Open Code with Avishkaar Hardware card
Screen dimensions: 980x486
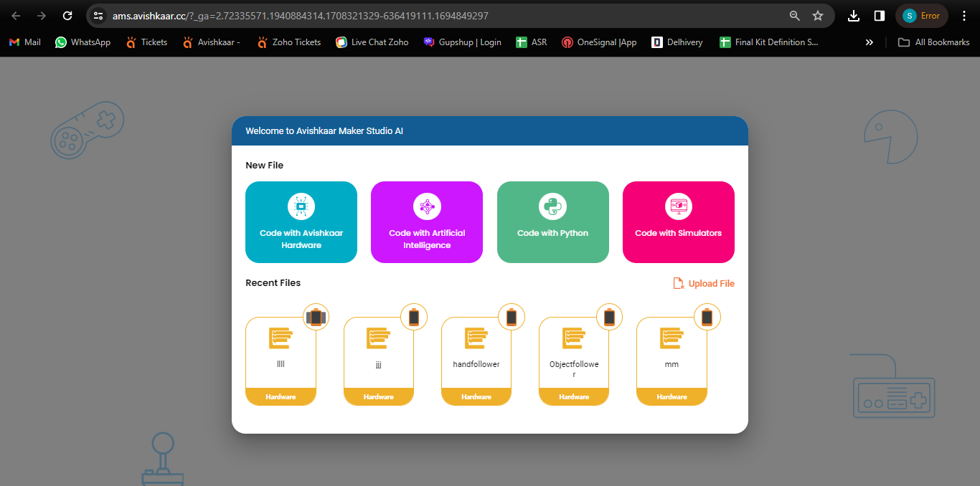coord(301,222)
